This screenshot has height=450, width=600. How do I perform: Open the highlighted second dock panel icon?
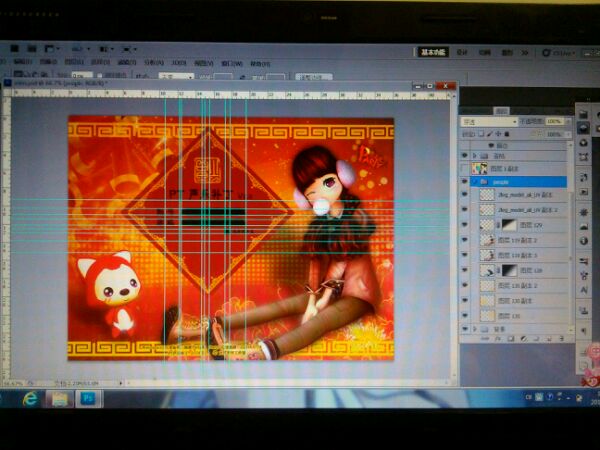coord(583,128)
